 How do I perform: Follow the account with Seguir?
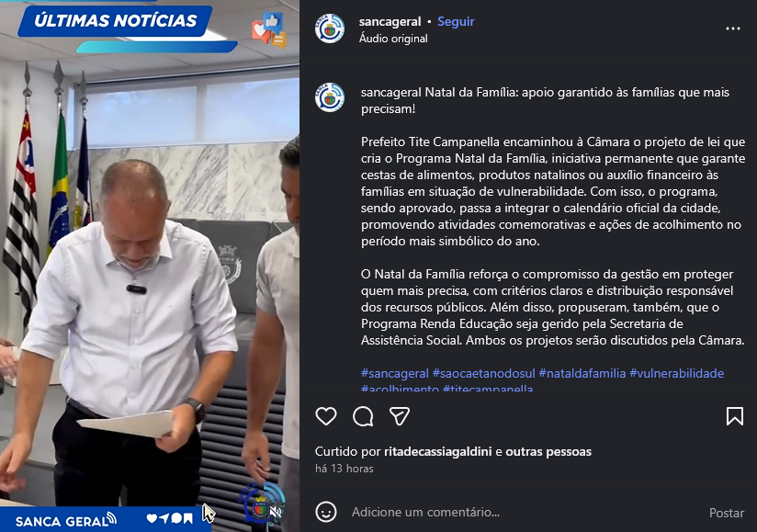[456, 22]
